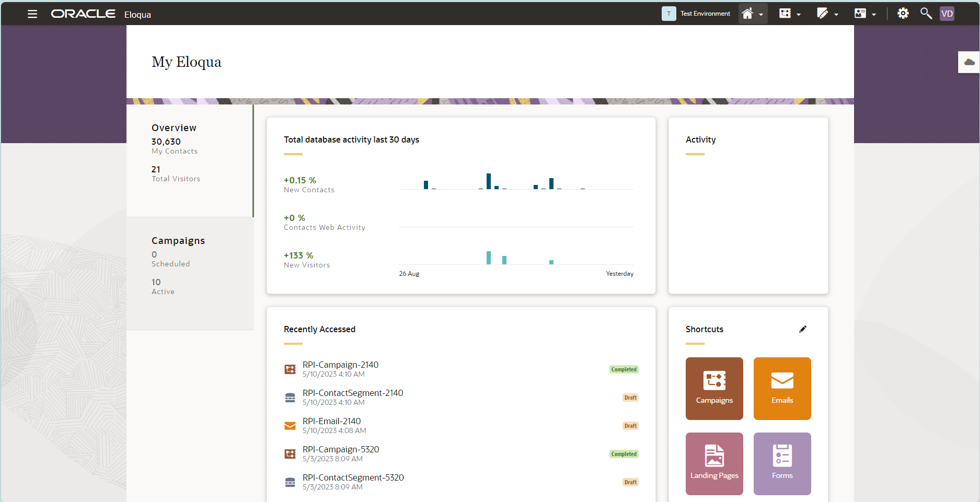980x502 pixels.
Task: Open the VD user profile avatar
Action: point(947,14)
